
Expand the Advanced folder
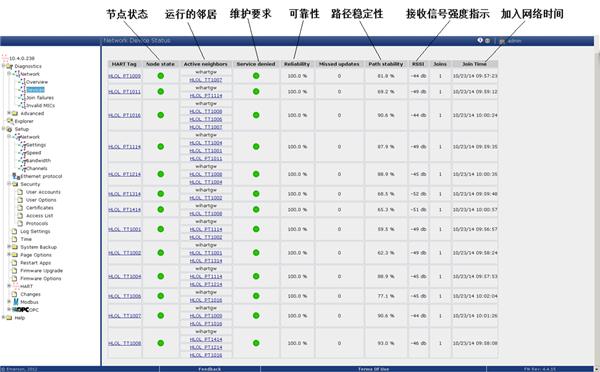pos(9,113)
